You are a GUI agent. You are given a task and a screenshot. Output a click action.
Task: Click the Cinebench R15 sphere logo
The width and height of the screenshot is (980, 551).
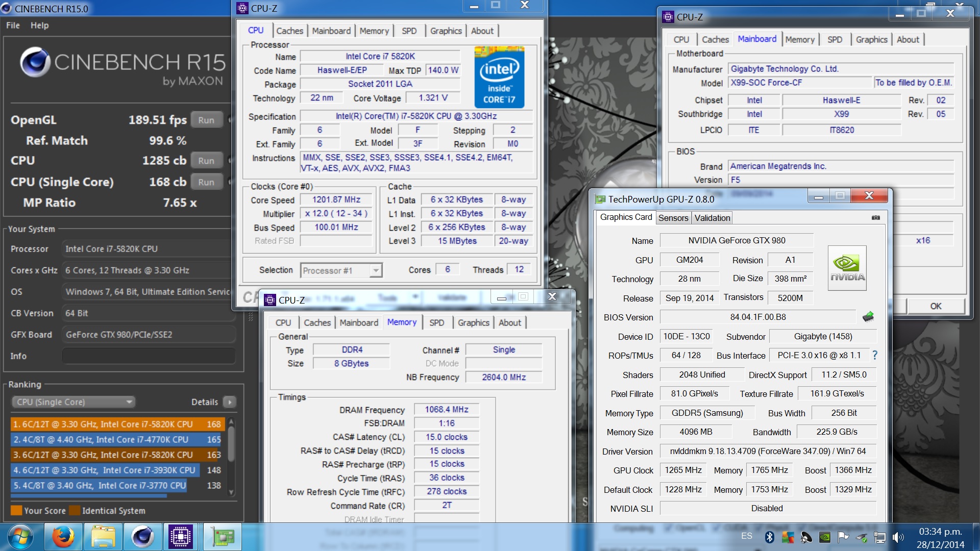tap(35, 63)
